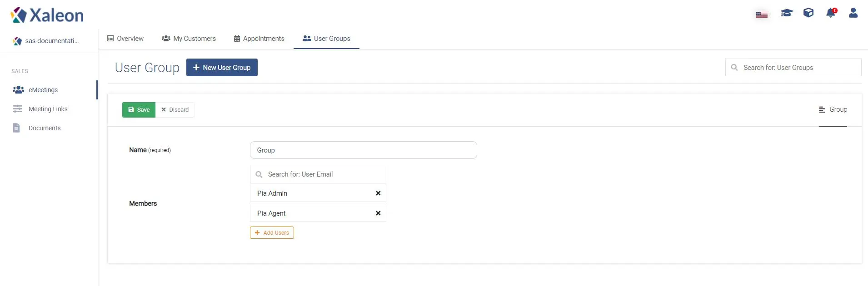Select the User Groups tab
The width and height of the screenshot is (868, 286).
point(326,39)
